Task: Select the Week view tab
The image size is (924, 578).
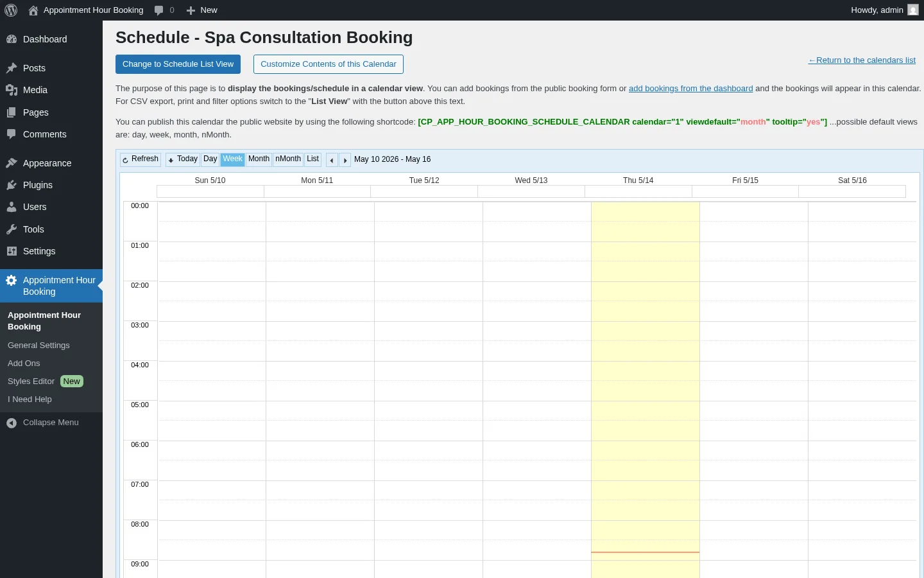Action: (232, 159)
